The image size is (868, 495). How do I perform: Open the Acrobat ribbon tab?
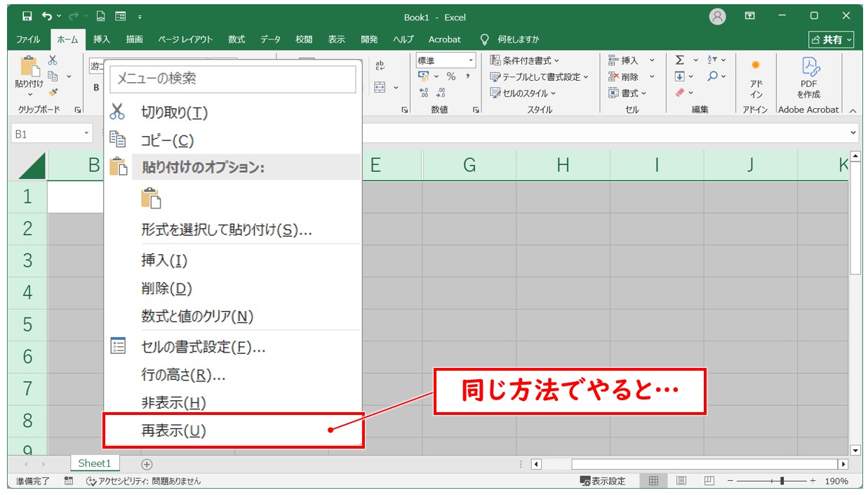tap(445, 39)
